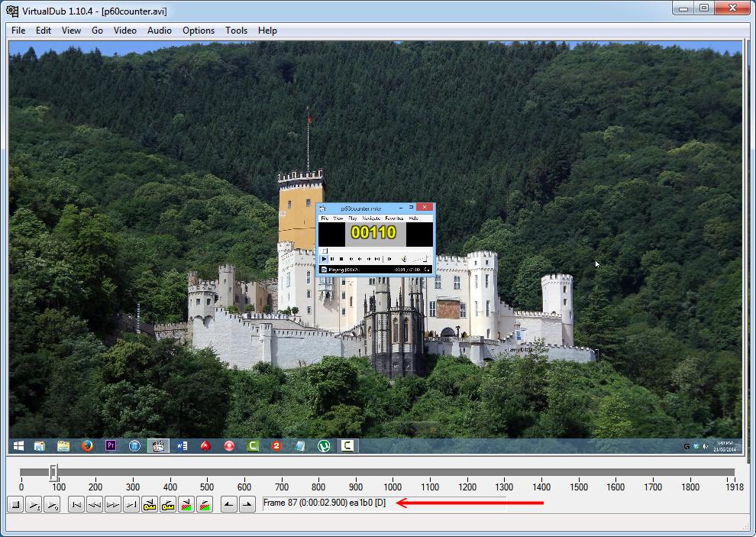
Task: Open the Edit menu
Action: (x=44, y=31)
